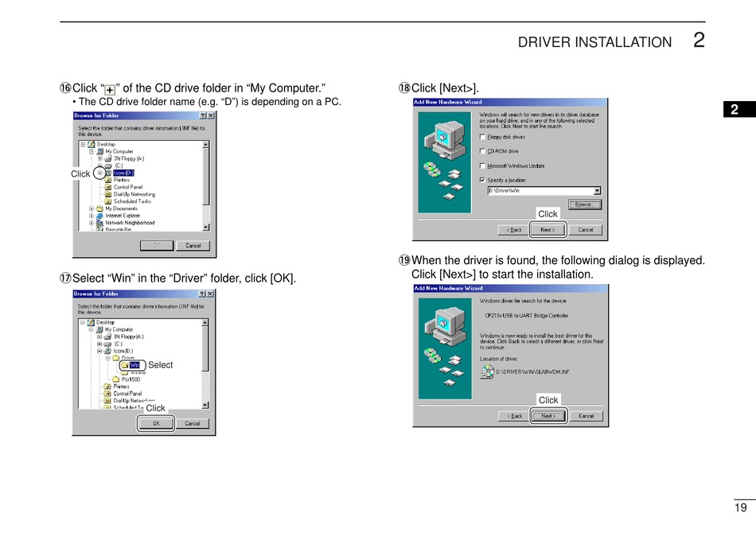Click the Browse... button in the wizard
The height and width of the screenshot is (534, 756).
pyautogui.click(x=584, y=205)
